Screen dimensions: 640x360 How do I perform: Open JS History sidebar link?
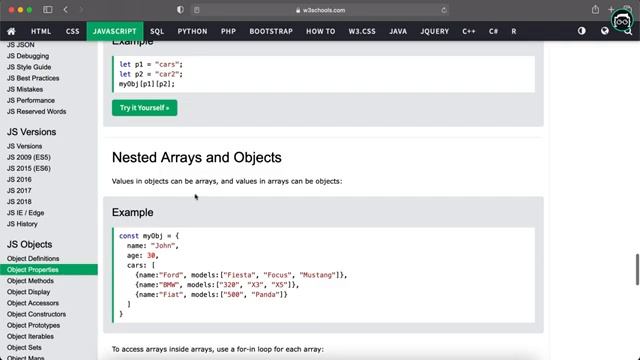(22, 224)
